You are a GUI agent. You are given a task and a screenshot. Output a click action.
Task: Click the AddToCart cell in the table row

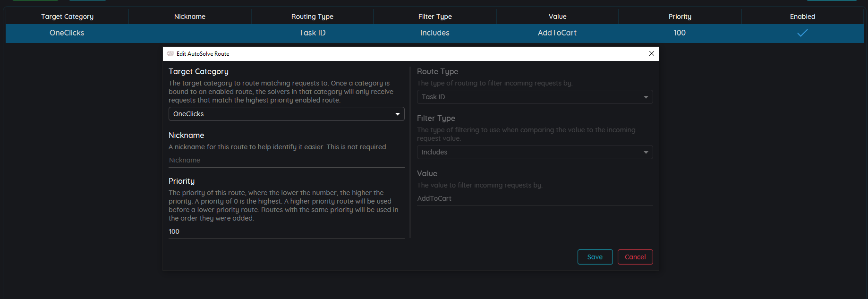point(557,33)
